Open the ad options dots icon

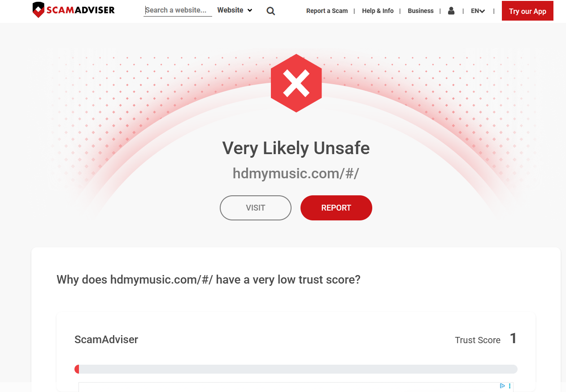[x=509, y=386]
